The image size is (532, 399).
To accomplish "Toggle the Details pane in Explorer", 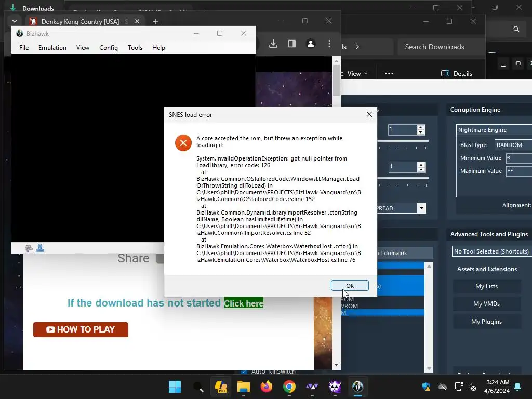I will [456, 74].
